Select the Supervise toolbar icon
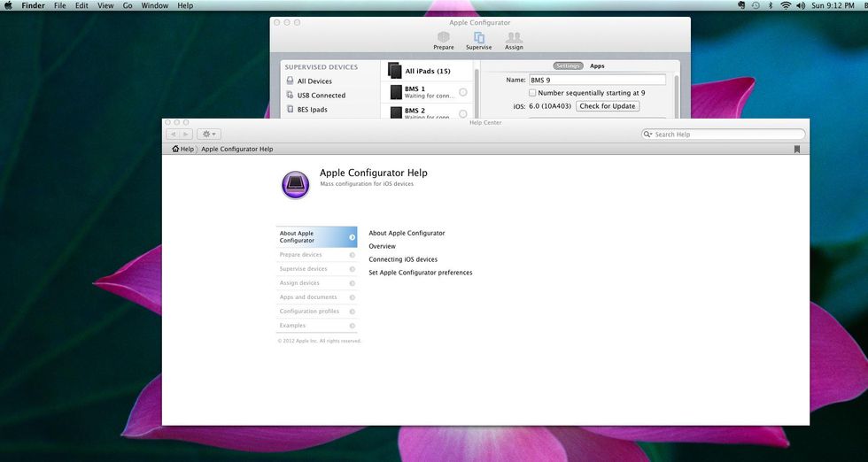 coord(478,40)
